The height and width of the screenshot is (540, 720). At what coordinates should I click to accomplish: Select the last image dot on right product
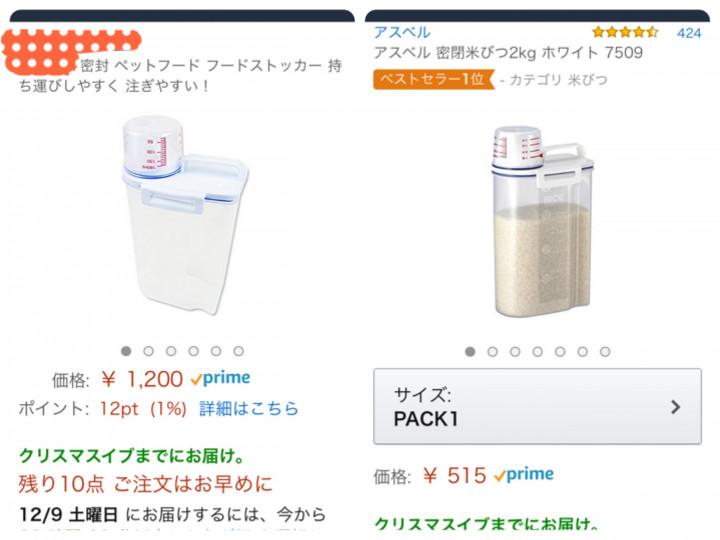pyautogui.click(x=605, y=352)
